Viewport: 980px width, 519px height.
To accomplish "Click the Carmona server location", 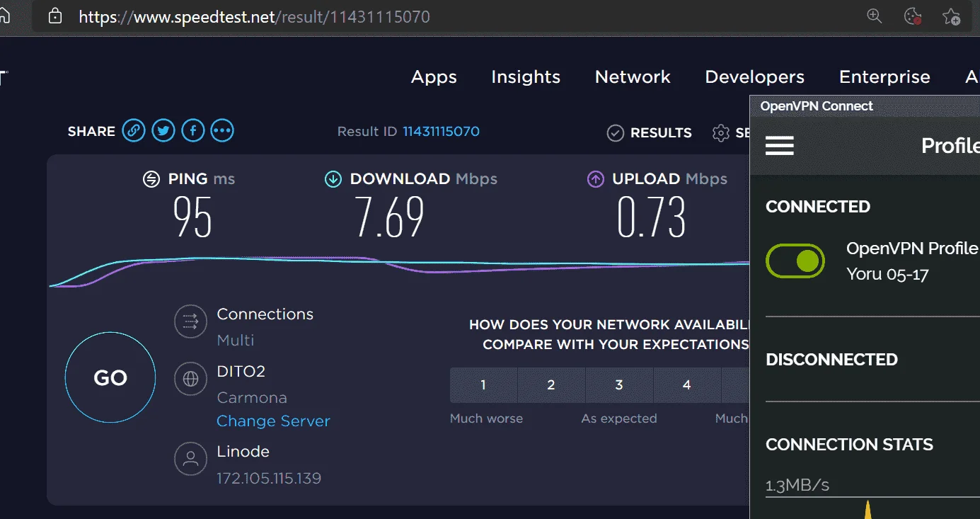I will [x=252, y=397].
